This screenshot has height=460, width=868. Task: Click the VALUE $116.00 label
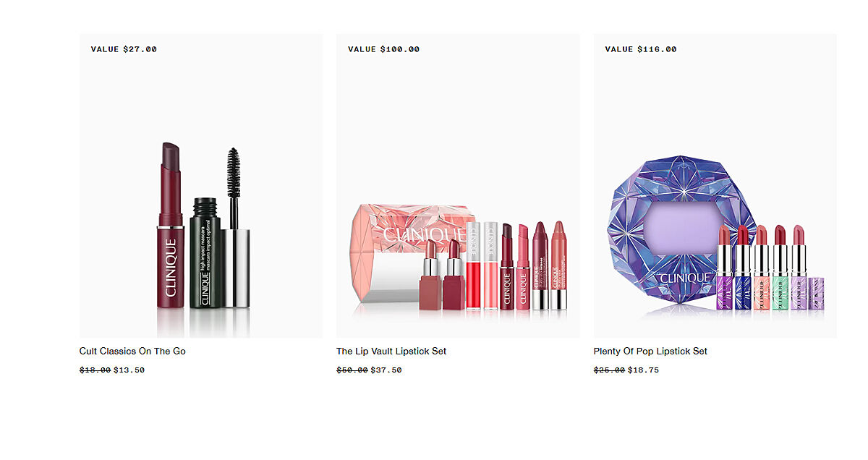tap(641, 49)
